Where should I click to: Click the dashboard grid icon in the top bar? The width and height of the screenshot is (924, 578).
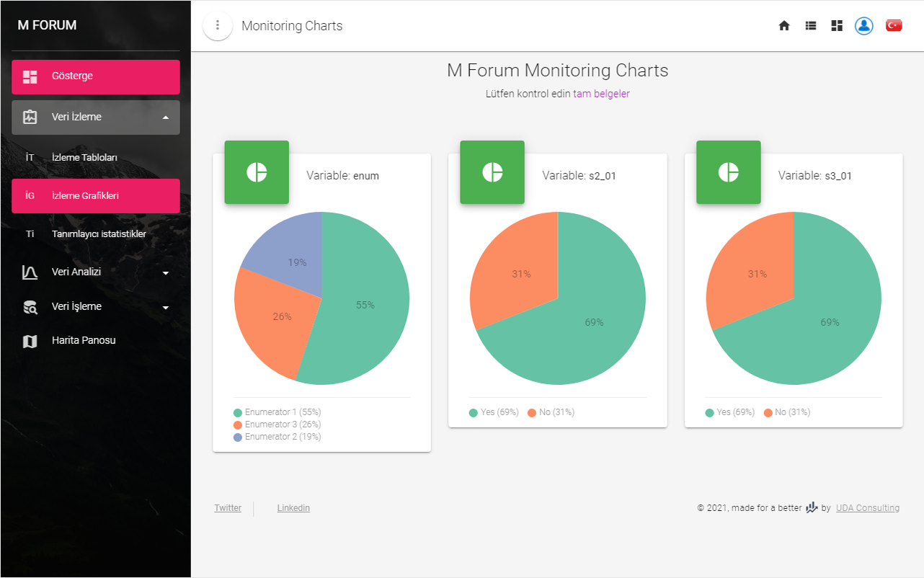pyautogui.click(x=837, y=26)
